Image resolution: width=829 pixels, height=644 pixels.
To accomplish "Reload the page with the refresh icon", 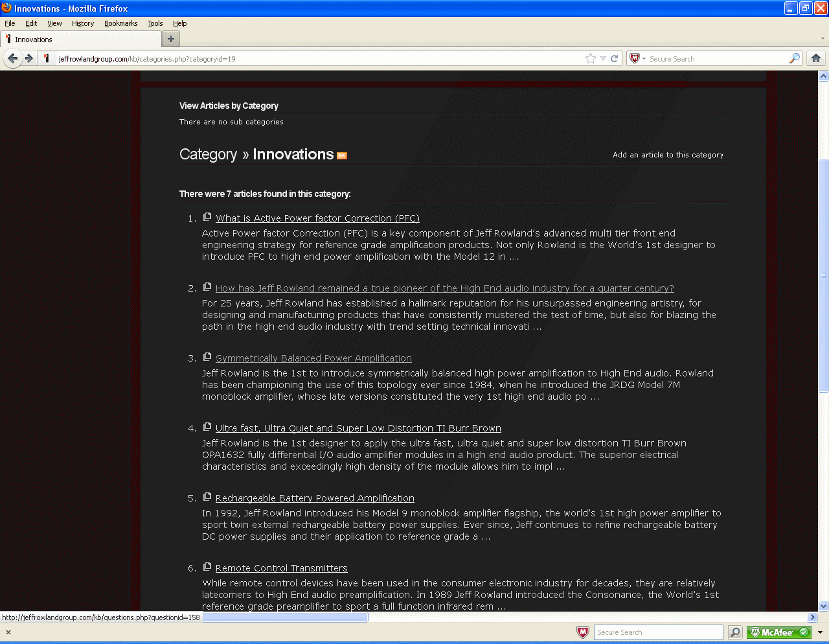I will [x=615, y=58].
